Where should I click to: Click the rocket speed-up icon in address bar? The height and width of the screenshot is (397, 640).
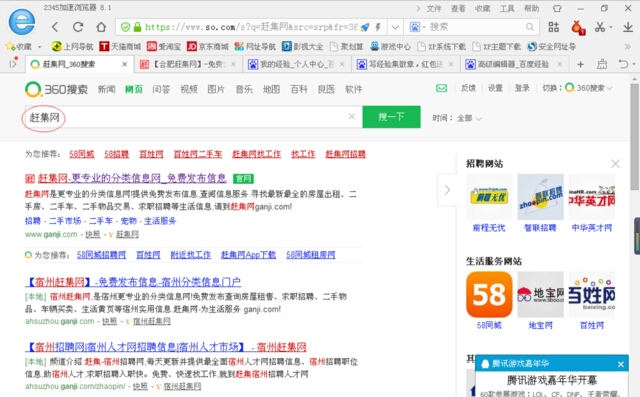point(365,27)
